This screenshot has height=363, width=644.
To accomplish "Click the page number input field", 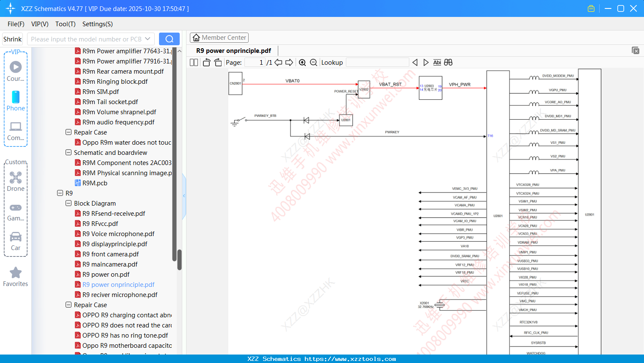I will (255, 63).
